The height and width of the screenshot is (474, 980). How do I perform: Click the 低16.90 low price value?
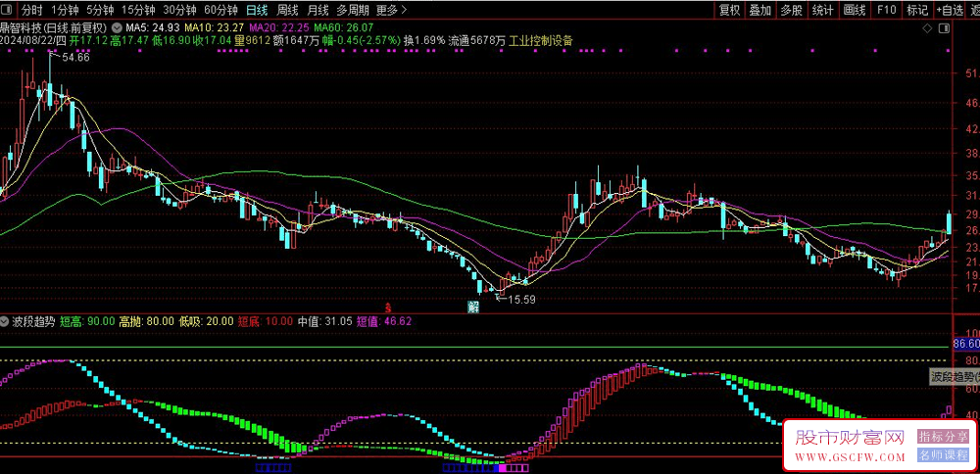pyautogui.click(x=171, y=40)
